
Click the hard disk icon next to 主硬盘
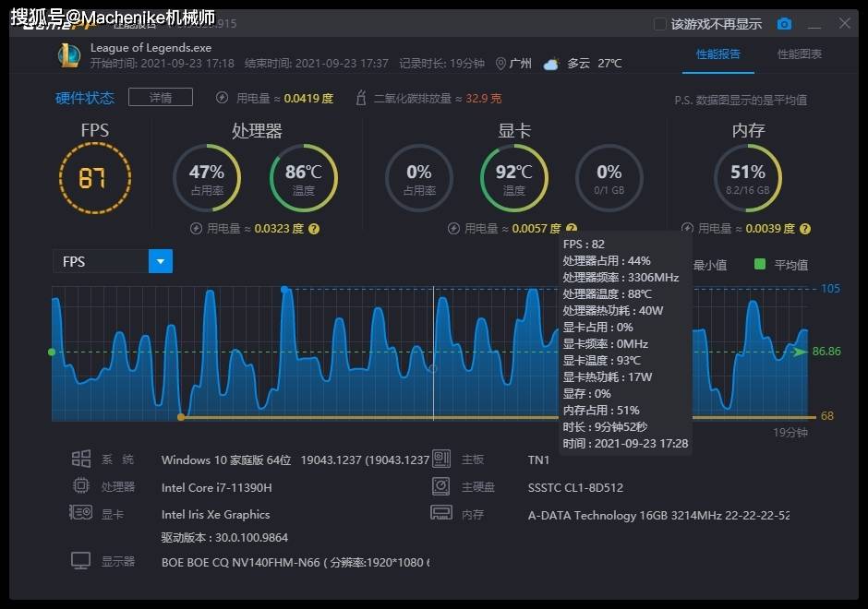(441, 486)
